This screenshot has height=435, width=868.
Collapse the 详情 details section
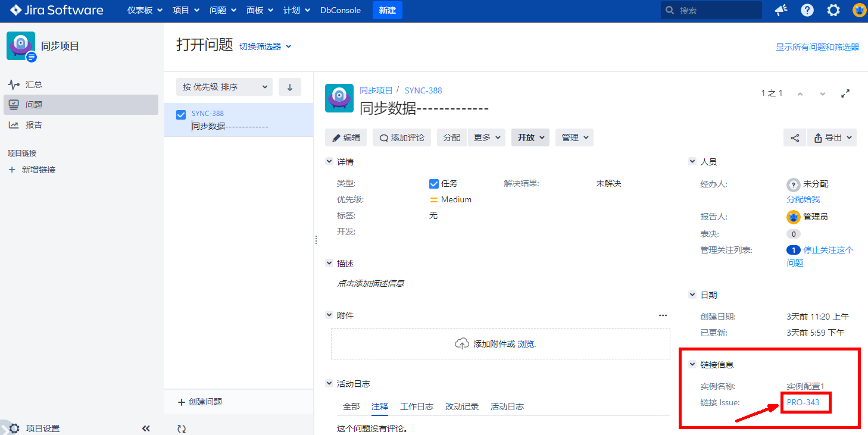tap(329, 162)
